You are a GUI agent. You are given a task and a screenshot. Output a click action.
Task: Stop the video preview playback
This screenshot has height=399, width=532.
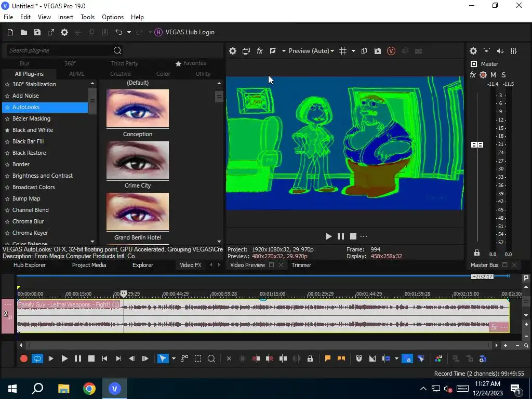coord(353,236)
